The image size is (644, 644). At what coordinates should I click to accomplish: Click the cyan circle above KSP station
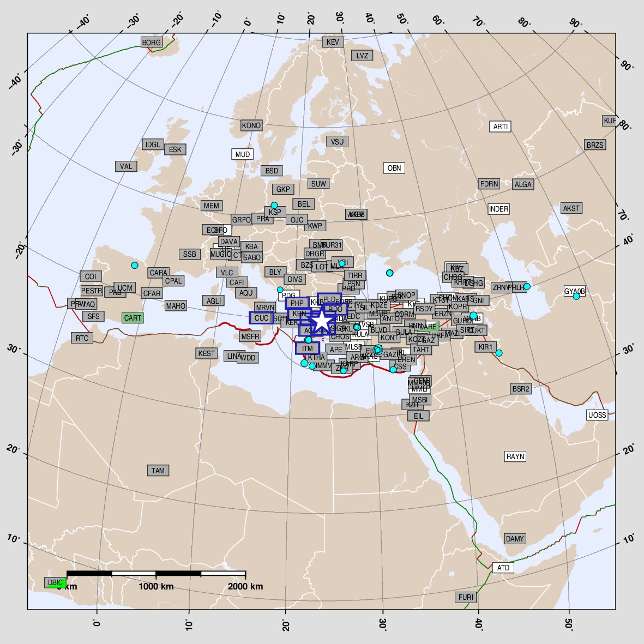click(x=274, y=206)
